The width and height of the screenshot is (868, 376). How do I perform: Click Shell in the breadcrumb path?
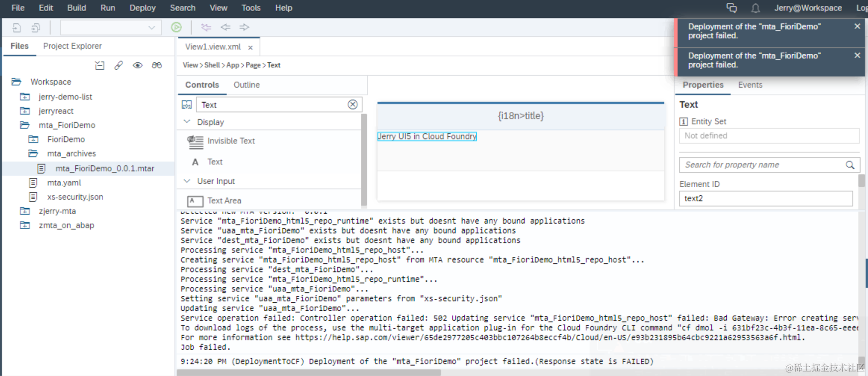(x=212, y=65)
